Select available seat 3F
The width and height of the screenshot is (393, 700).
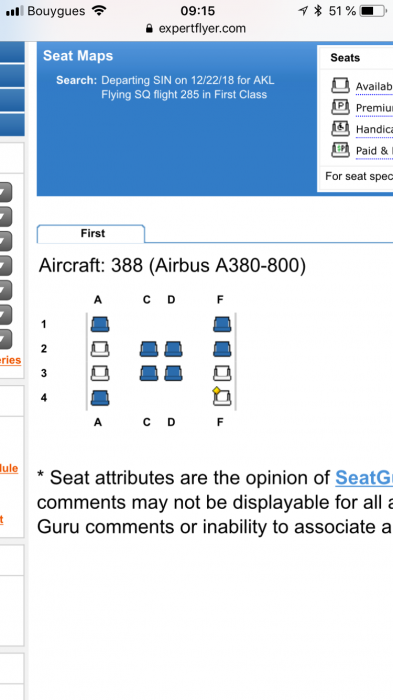[x=222, y=373]
